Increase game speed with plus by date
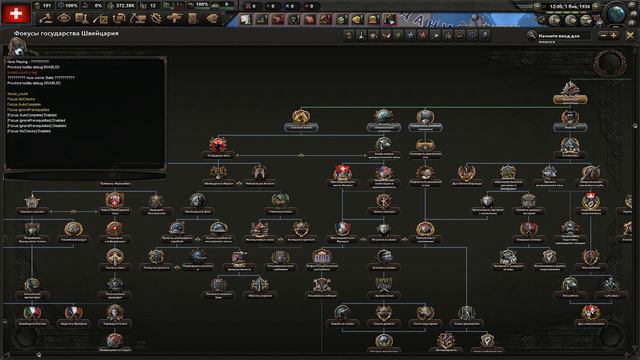Screen dimensions: 640x360 [x=596, y=7]
